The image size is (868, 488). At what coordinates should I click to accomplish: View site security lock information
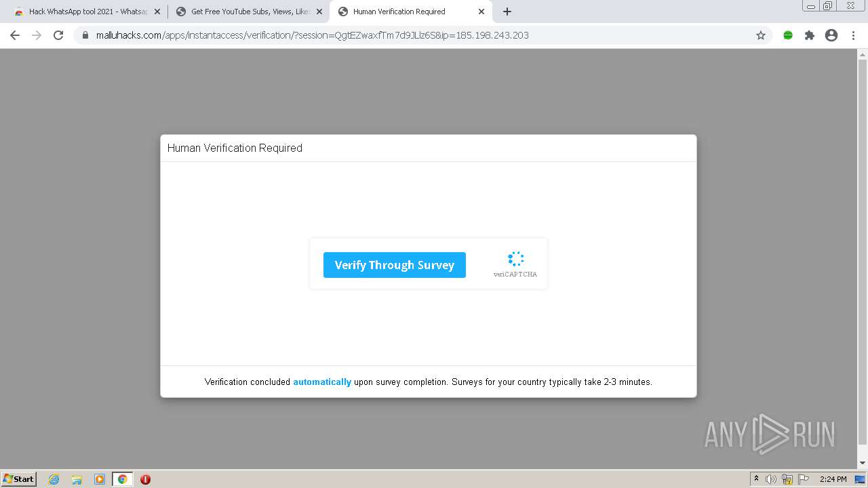85,35
